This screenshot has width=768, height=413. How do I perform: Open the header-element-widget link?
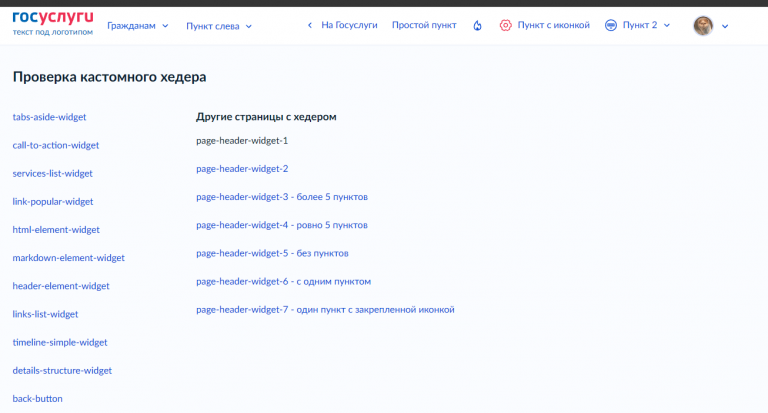[x=61, y=286]
